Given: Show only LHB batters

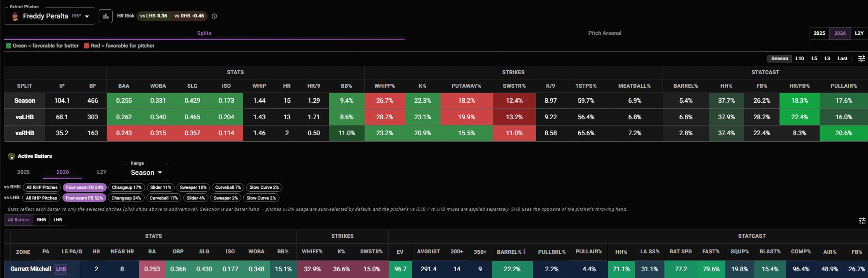Looking at the screenshot, I should click(58, 220).
